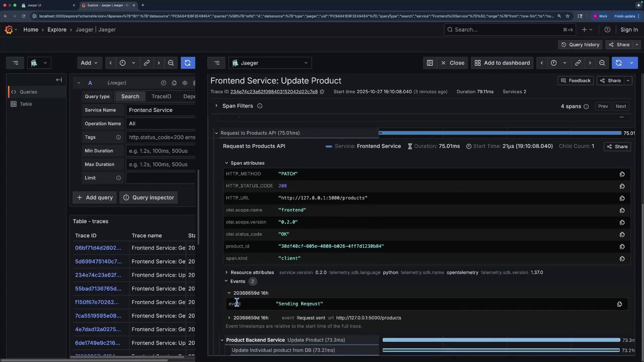Click the Feedback button
This screenshot has height=362, width=644.
[576, 81]
